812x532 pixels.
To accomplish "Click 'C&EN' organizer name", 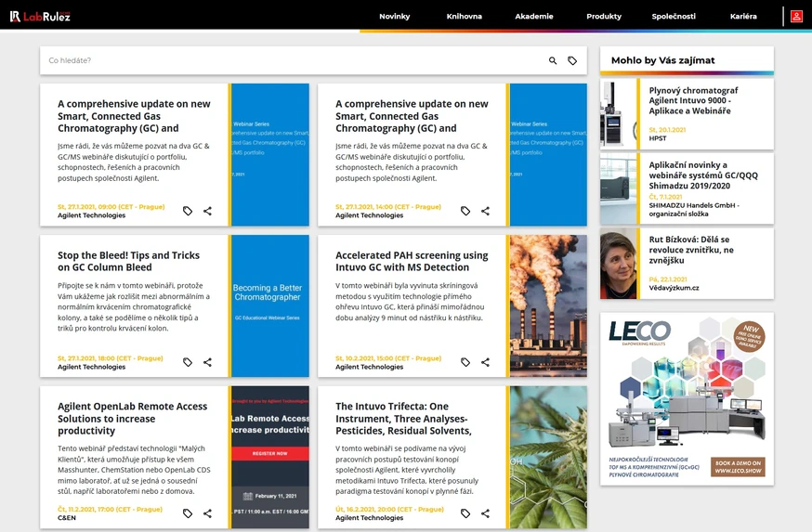I will click(x=67, y=517).
